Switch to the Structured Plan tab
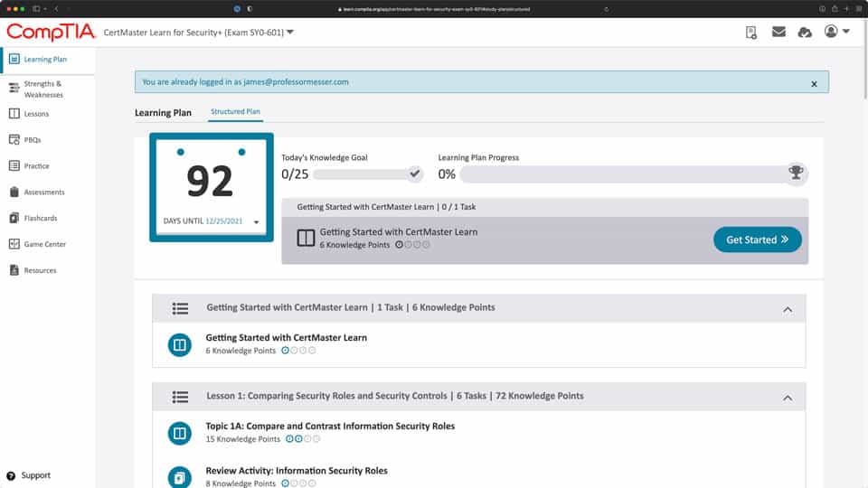Viewport: 868px width, 488px height. (235, 112)
